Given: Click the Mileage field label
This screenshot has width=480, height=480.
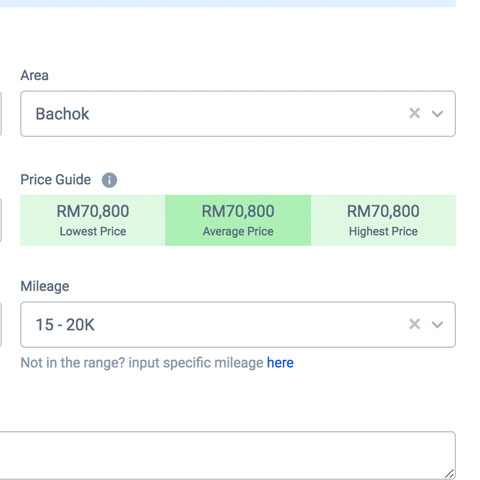Looking at the screenshot, I should pos(45,286).
